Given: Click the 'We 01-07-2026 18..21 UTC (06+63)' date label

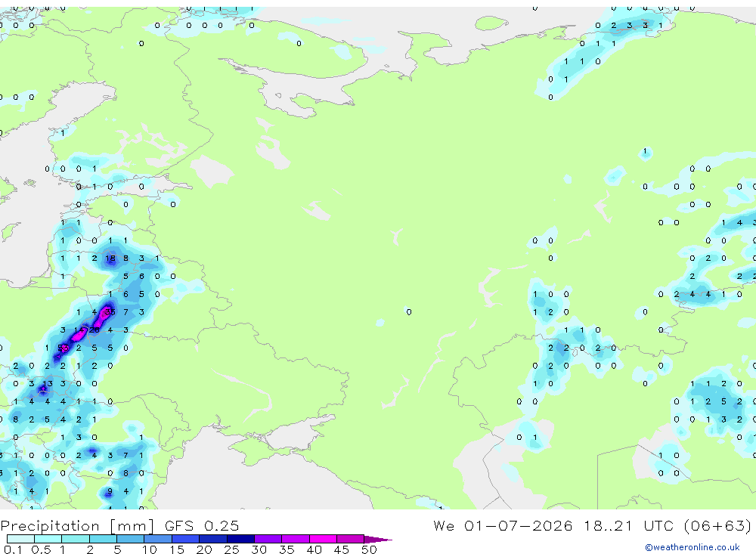Looking at the screenshot, I should pyautogui.click(x=592, y=525).
